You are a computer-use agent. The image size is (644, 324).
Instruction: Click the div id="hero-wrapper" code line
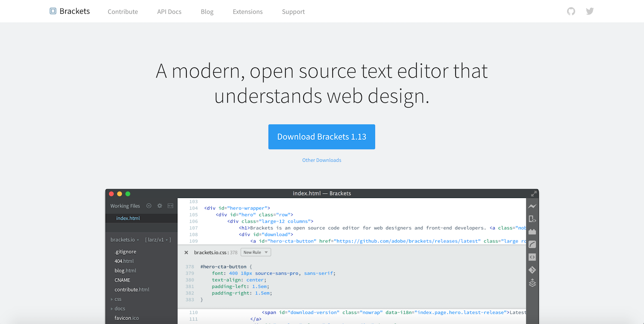pyautogui.click(x=237, y=208)
